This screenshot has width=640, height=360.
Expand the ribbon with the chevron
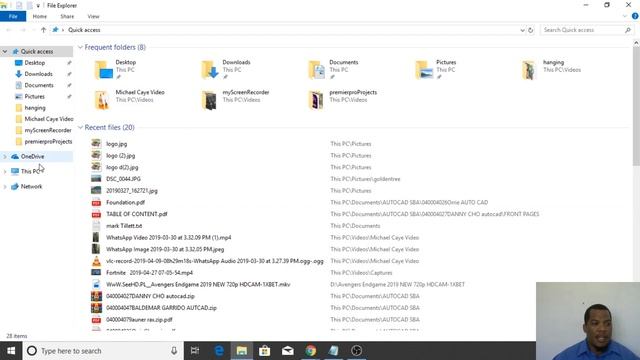coord(625,16)
